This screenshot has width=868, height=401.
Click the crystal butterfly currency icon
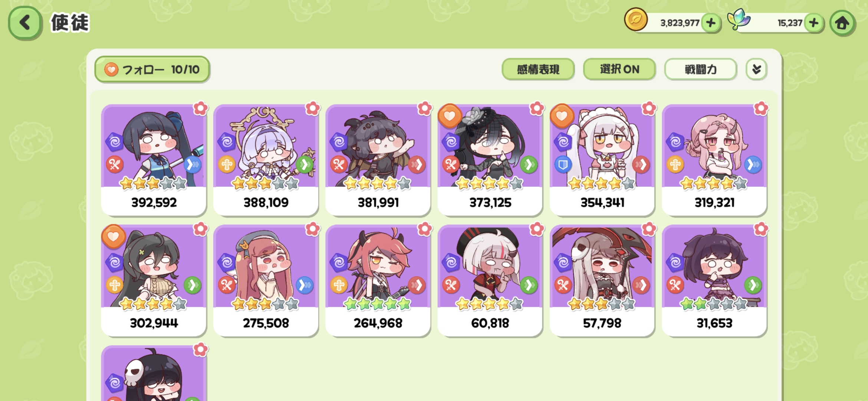pyautogui.click(x=739, y=19)
